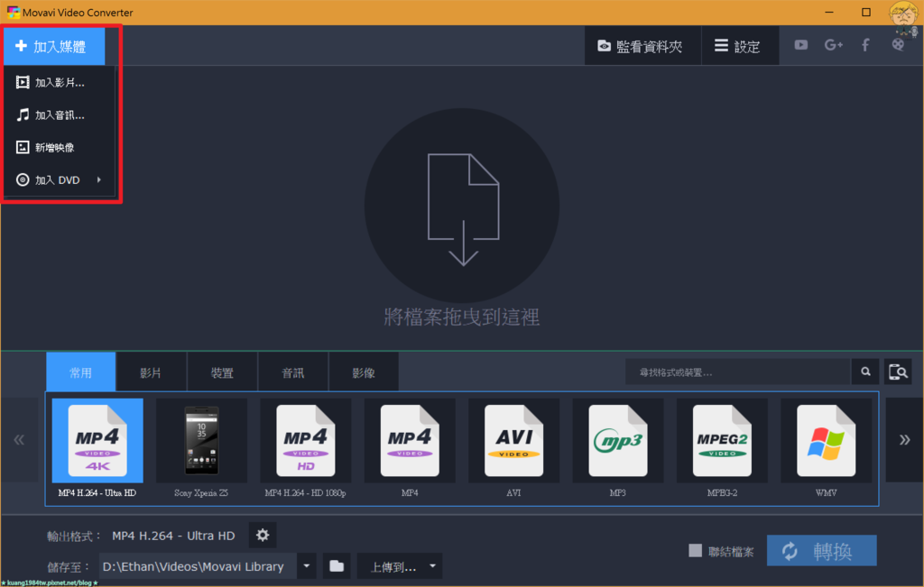Open the 加入媒體 add media menu

point(54,46)
